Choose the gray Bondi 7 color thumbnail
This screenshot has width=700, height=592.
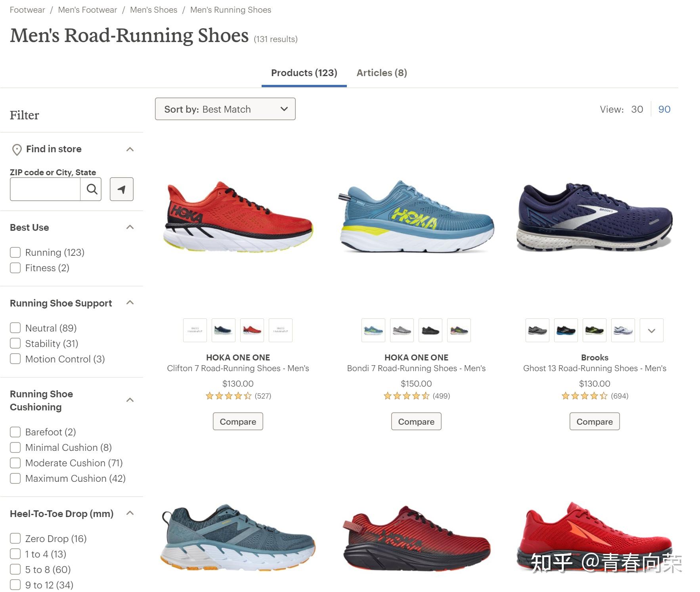[x=402, y=330]
